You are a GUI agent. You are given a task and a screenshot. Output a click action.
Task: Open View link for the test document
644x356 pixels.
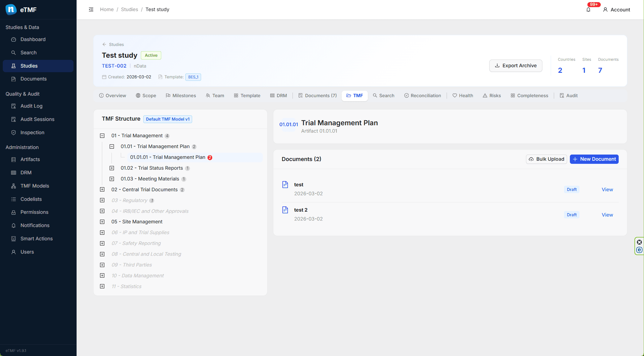(607, 189)
